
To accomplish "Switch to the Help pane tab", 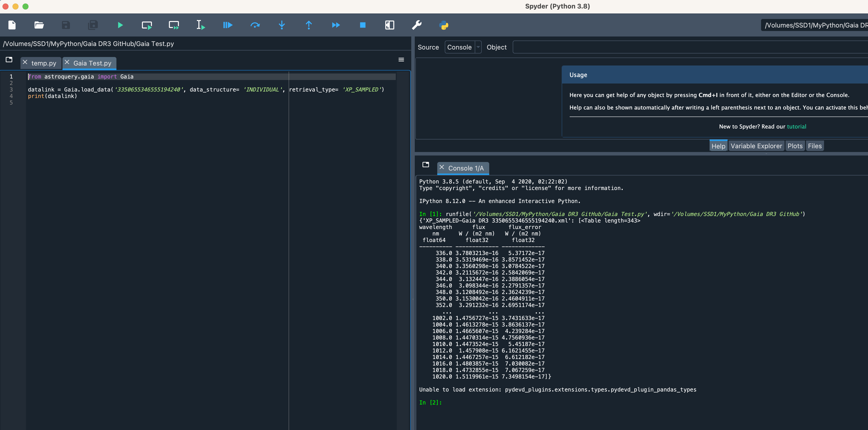I will 718,146.
